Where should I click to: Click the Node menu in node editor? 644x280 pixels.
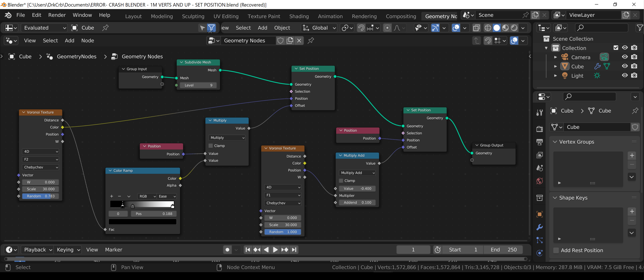(x=88, y=41)
